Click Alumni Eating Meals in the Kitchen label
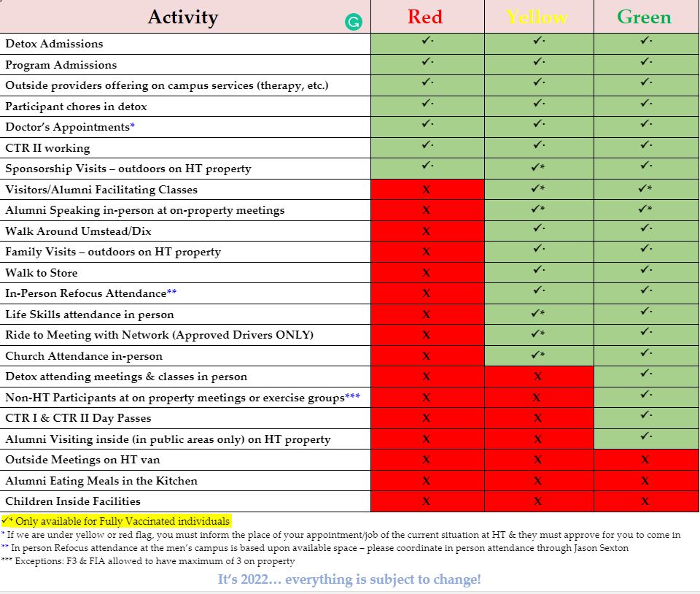The height and width of the screenshot is (594, 700). click(x=101, y=481)
